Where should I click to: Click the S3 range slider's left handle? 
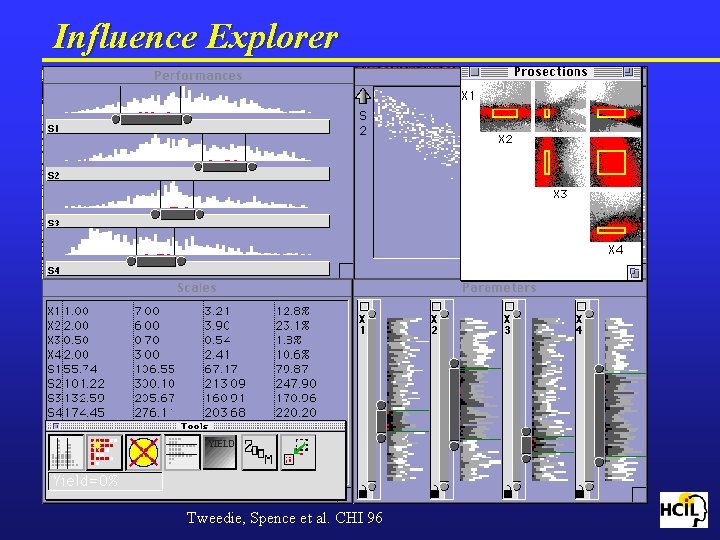point(155,214)
